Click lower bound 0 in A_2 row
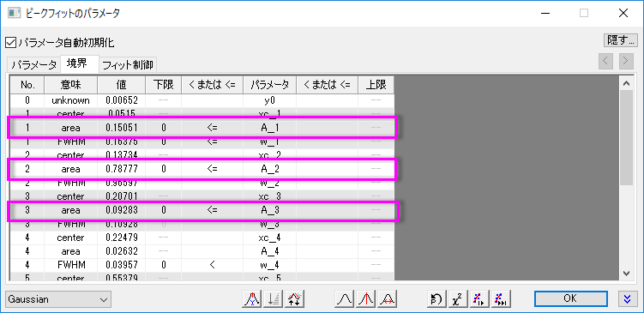Screen dimensions: 644x313 [x=164, y=169]
